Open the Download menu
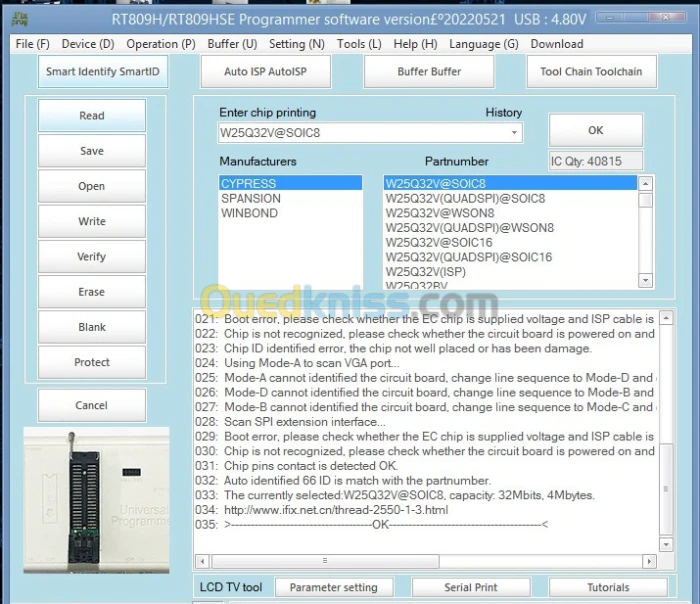Viewport: 700px width, 604px height. [557, 44]
